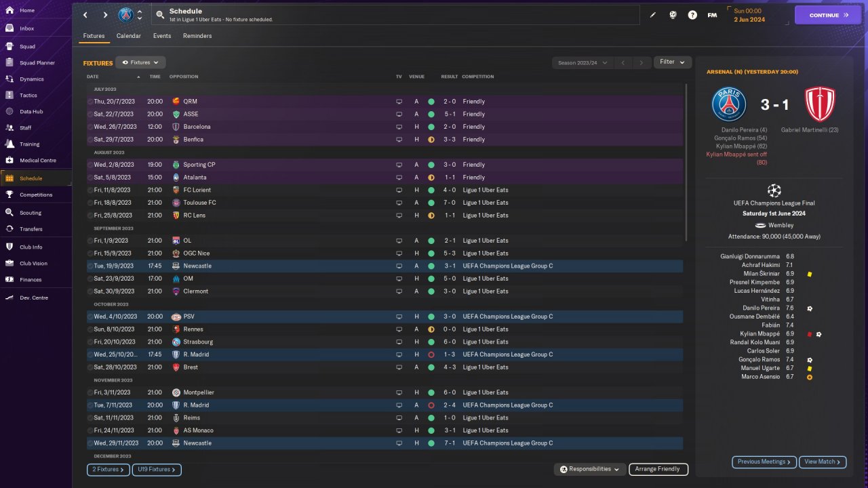
Task: Tick the checkbox beside the QRM fixture
Action: click(90, 102)
